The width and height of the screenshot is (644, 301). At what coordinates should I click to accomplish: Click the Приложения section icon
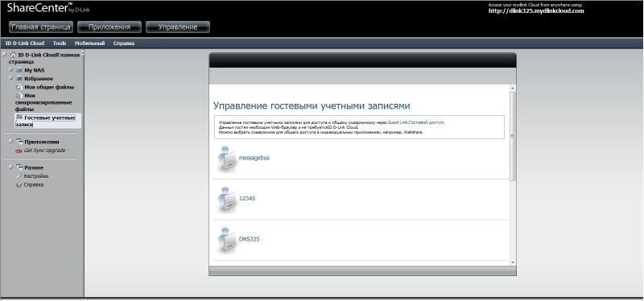(19, 142)
